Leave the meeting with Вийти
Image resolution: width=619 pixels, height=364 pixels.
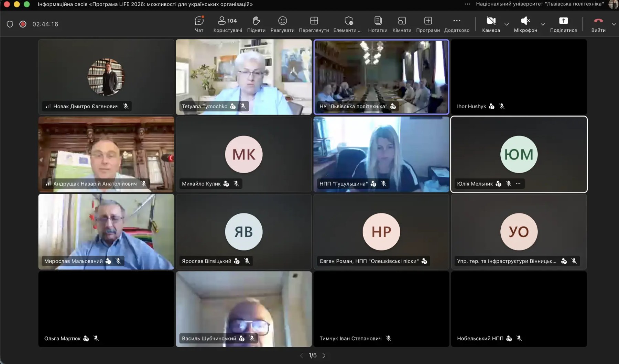[598, 24]
